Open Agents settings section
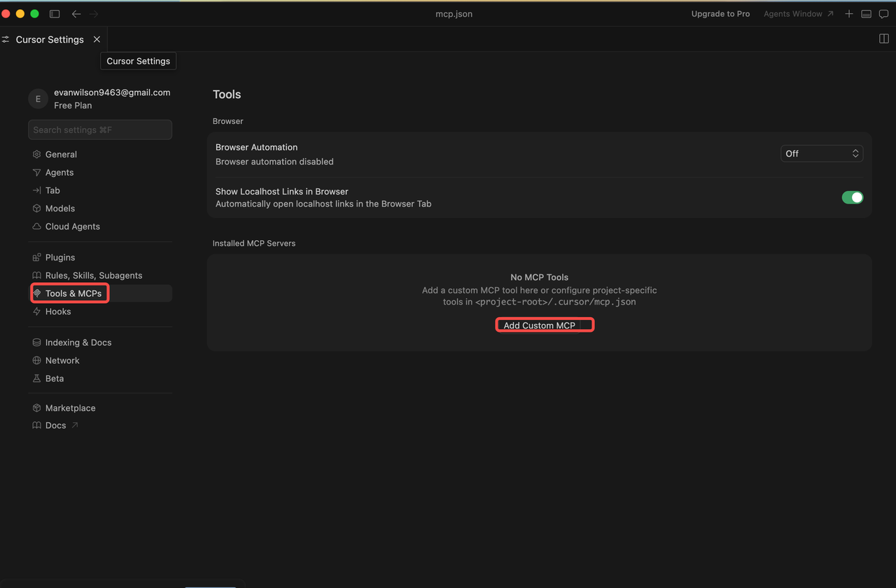 click(x=59, y=172)
